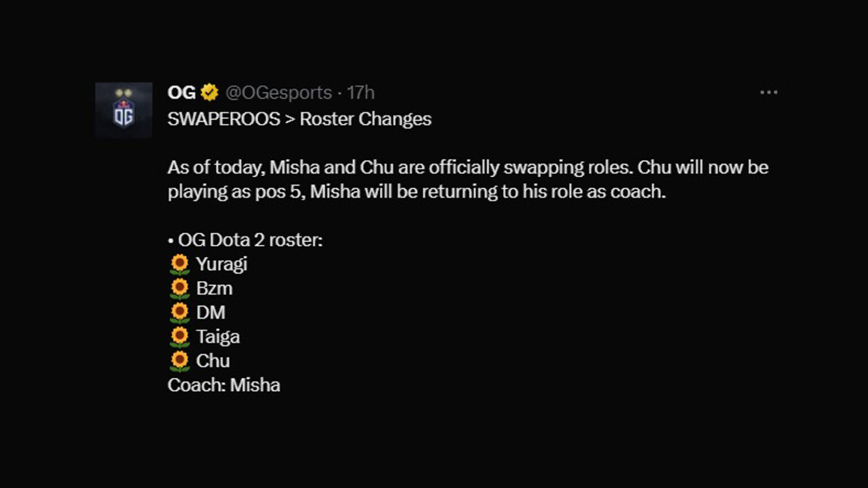This screenshot has height=488, width=868.
Task: Click the word Misha in the roster
Action: pyautogui.click(x=255, y=385)
